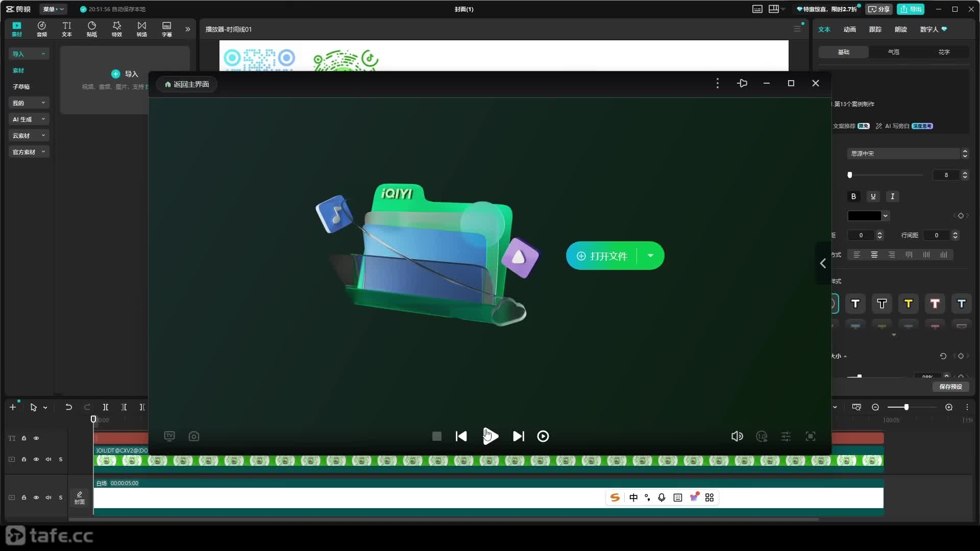Switch to the 朗读 tab
The width and height of the screenshot is (980, 551).
pos(901,29)
